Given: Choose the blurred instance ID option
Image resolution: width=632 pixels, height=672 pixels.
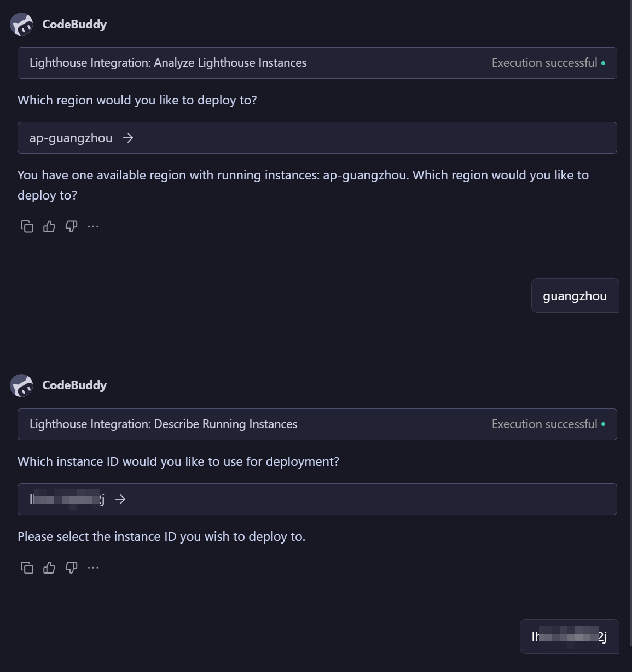Looking at the screenshot, I should click(67, 499).
